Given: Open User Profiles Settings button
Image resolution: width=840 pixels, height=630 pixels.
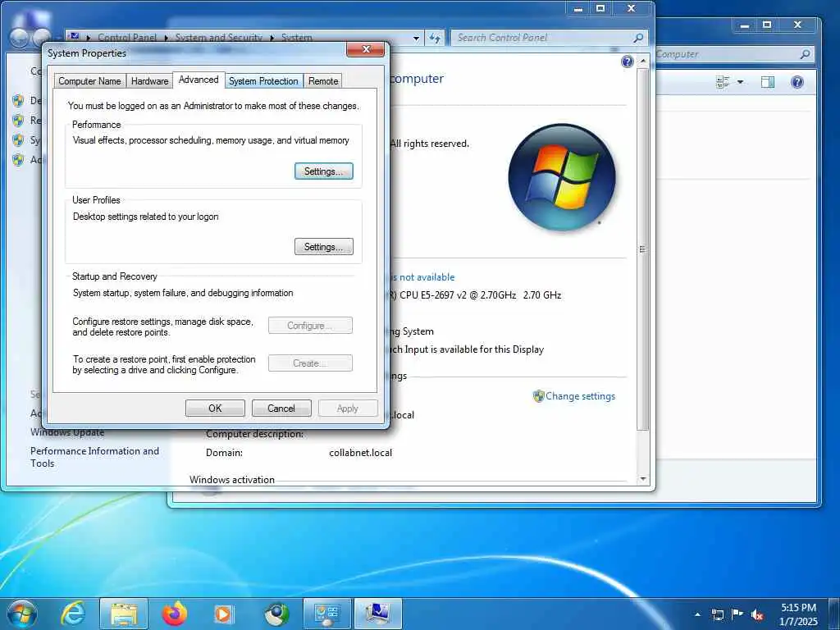Looking at the screenshot, I should point(323,246).
